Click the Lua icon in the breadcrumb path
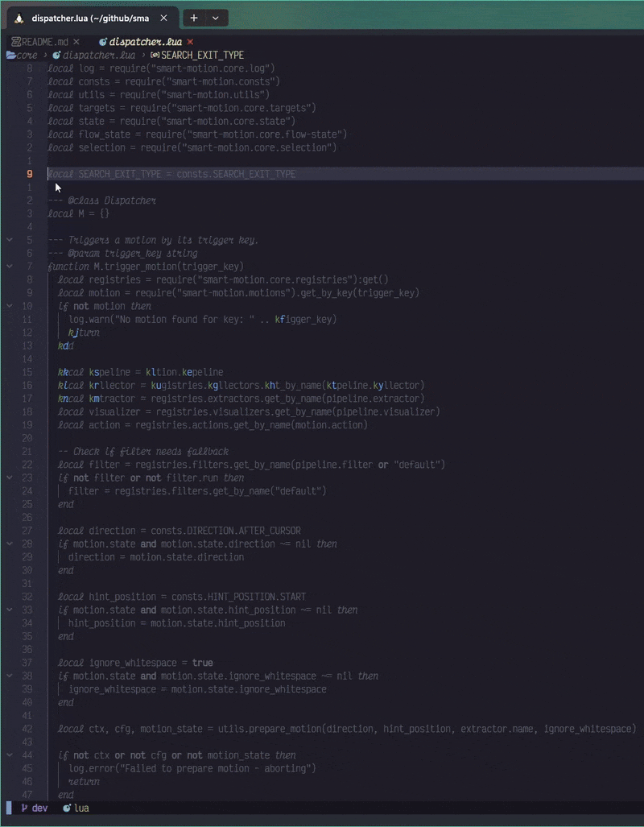This screenshot has width=644, height=827. point(56,55)
